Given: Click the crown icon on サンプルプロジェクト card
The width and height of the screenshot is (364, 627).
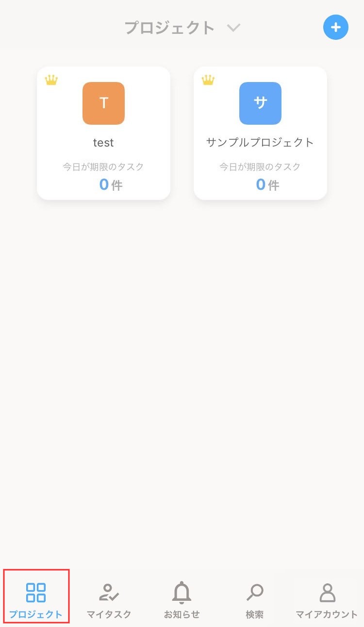Looking at the screenshot, I should point(208,80).
